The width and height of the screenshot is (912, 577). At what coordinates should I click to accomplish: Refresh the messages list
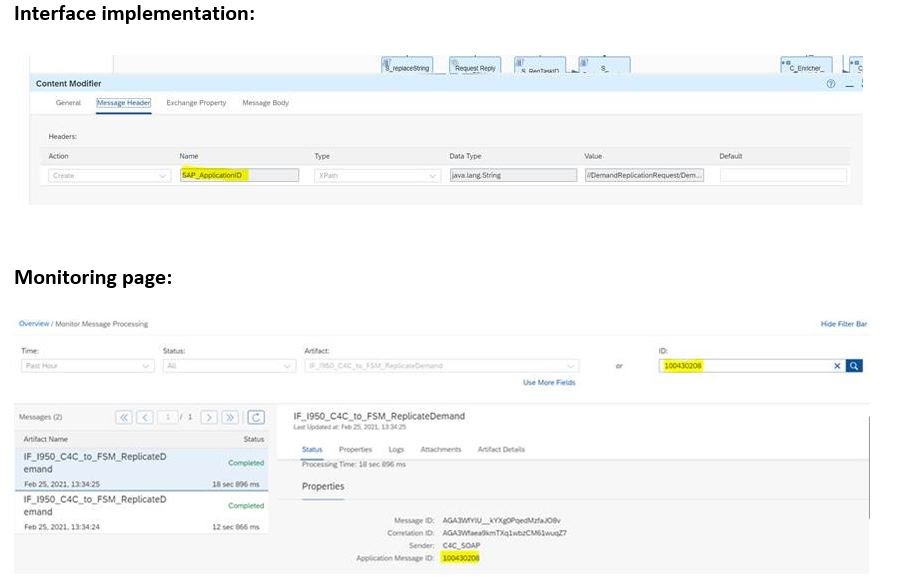[256, 418]
